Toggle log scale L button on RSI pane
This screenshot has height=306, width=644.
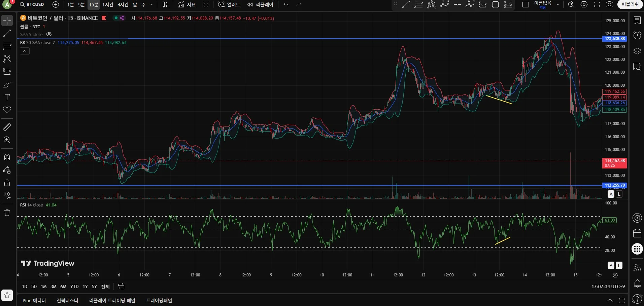619,265
